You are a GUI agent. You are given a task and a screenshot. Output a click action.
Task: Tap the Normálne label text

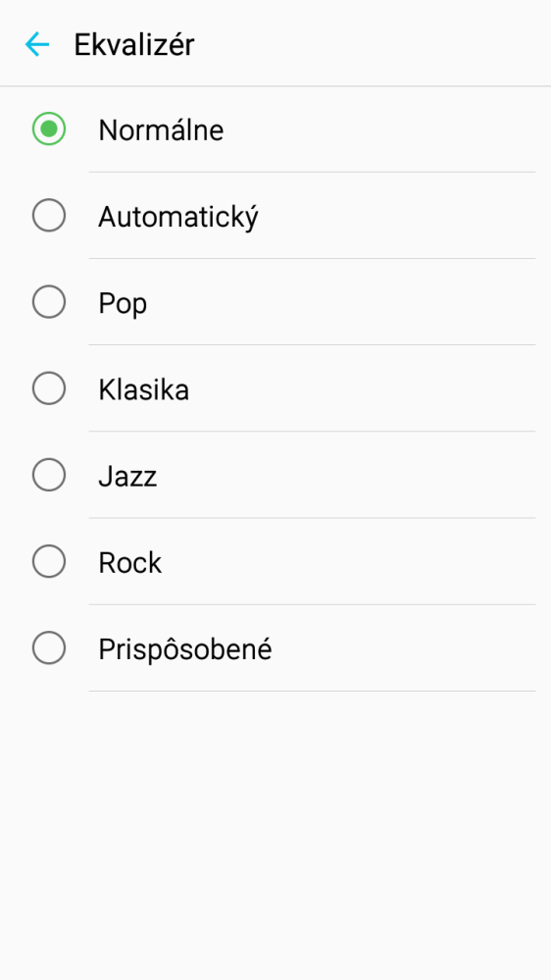pyautogui.click(x=161, y=130)
